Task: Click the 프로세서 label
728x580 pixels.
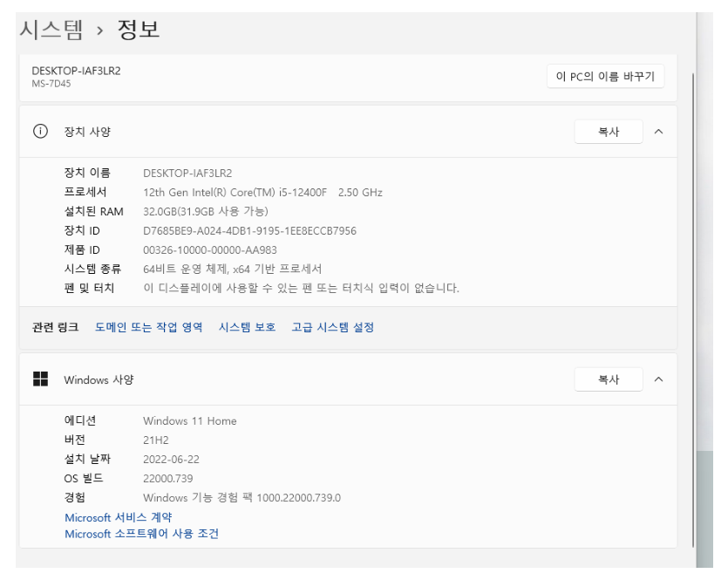Action: (85, 192)
